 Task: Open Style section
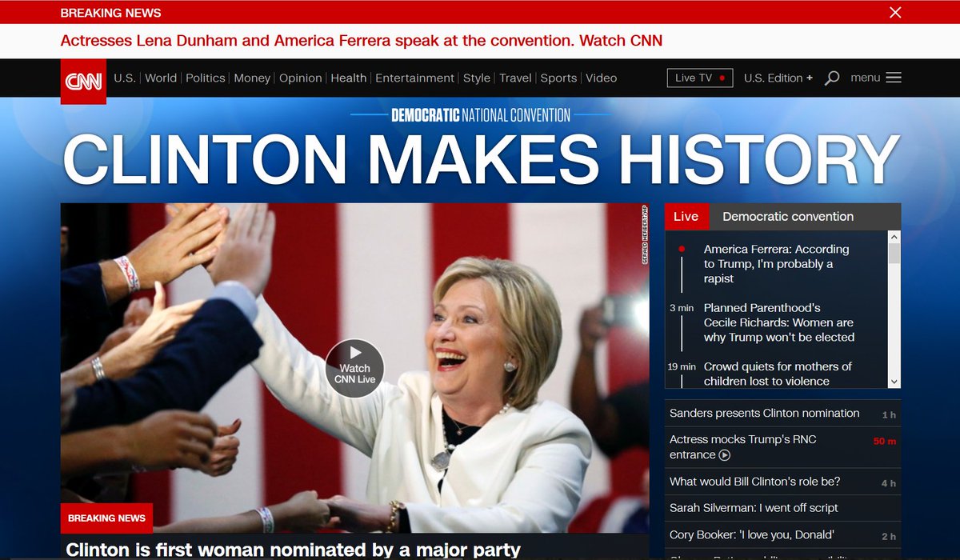pyautogui.click(x=477, y=78)
